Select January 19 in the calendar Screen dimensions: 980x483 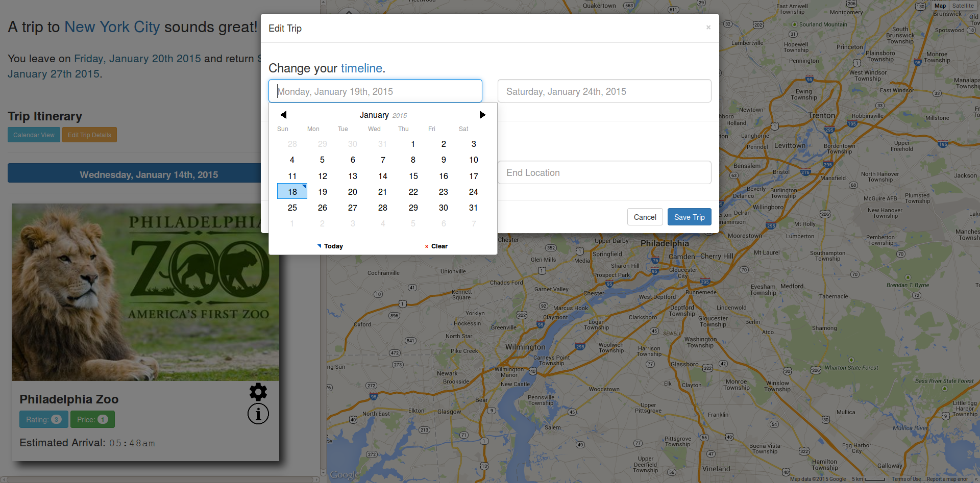pyautogui.click(x=323, y=192)
